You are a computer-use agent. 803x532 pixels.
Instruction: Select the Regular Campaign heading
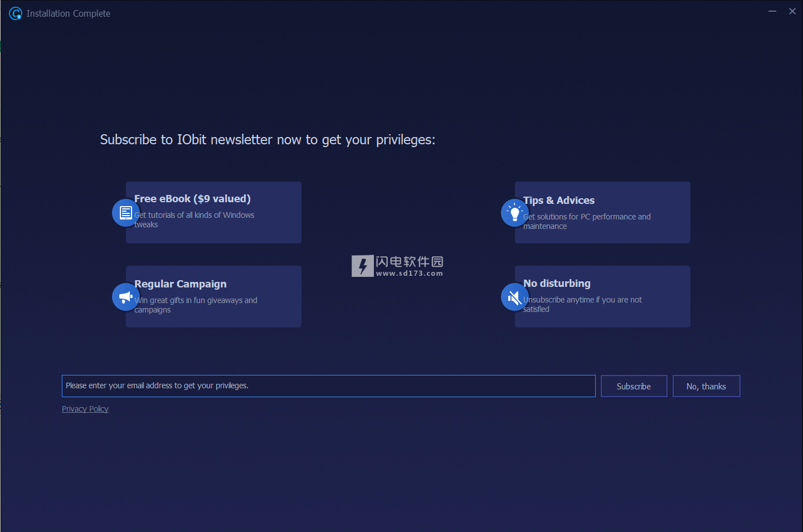coord(181,284)
